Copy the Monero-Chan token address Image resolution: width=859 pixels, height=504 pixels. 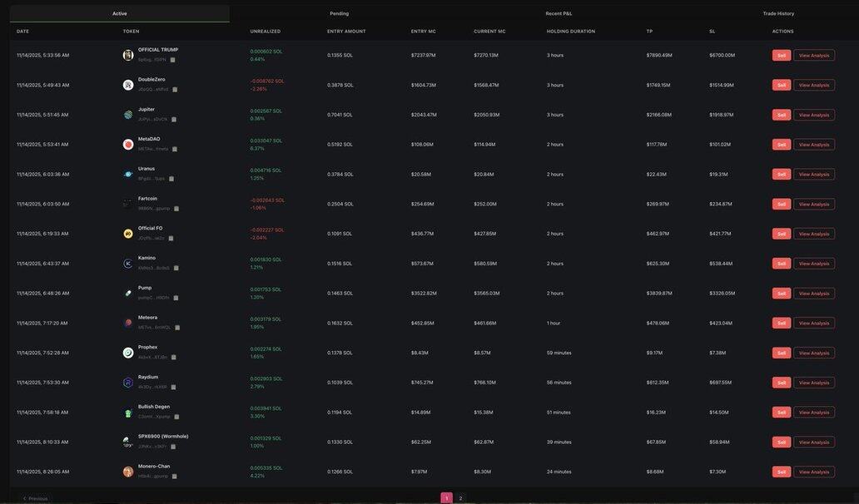(174, 477)
